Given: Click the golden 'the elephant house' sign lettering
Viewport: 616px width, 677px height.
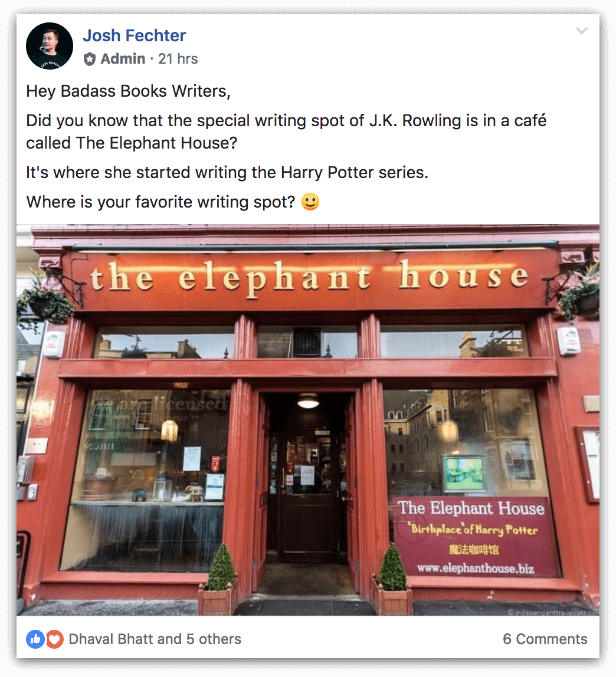Looking at the screenshot, I should (x=309, y=277).
